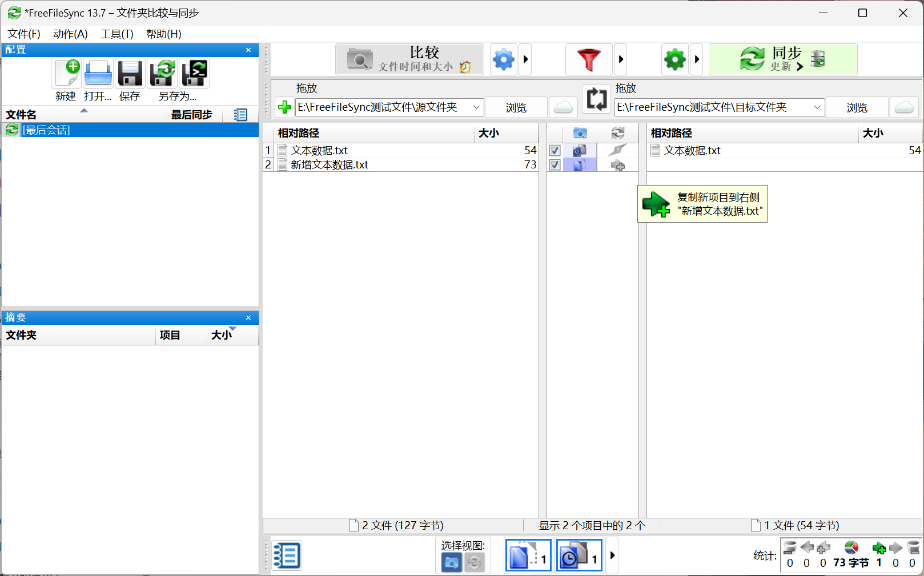Click 浏览 to browse the source folder

point(516,107)
